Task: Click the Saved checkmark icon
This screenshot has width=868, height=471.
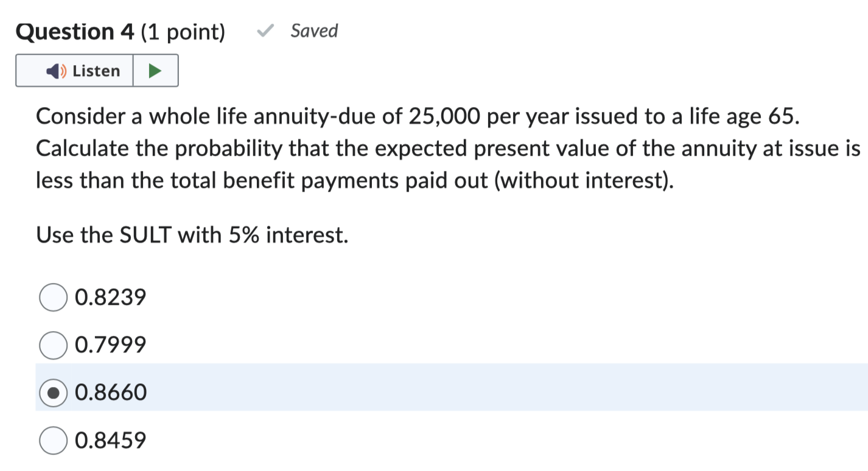Action: point(265,32)
